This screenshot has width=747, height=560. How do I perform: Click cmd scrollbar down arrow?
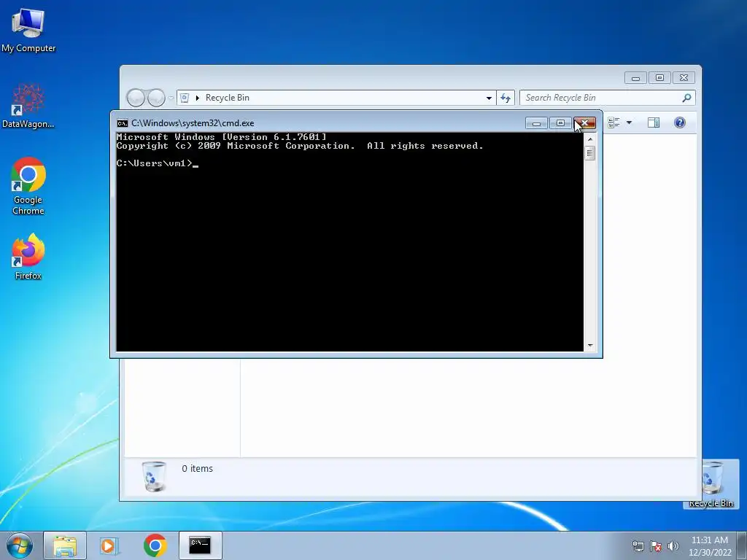coord(590,346)
